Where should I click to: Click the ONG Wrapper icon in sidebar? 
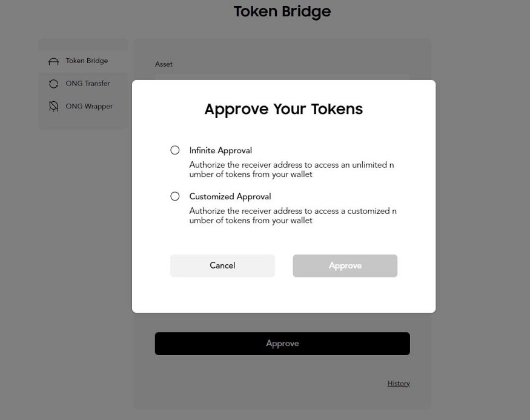pos(53,107)
